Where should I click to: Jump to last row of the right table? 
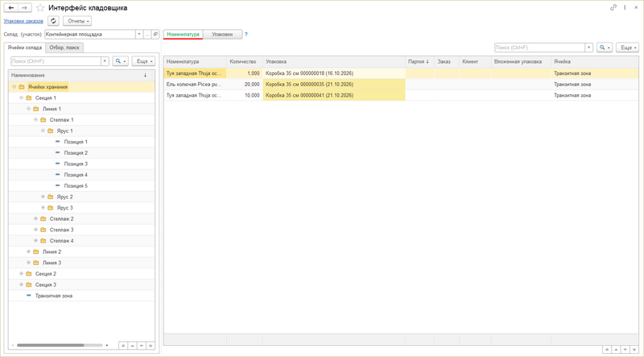[634, 350]
